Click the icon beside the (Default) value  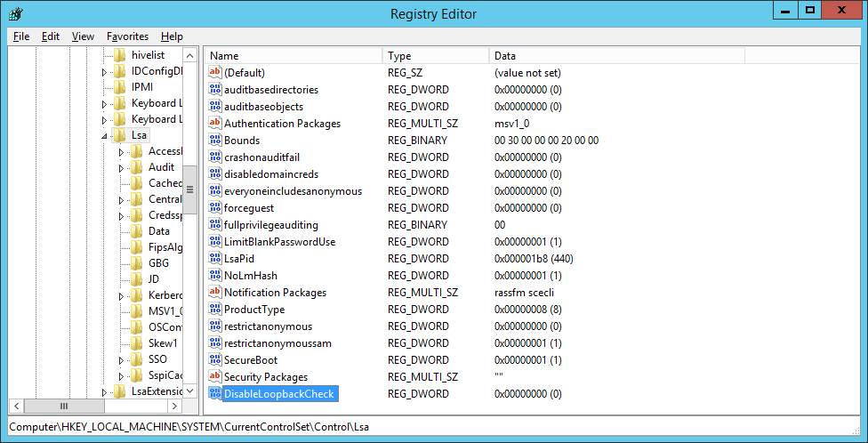[214, 72]
